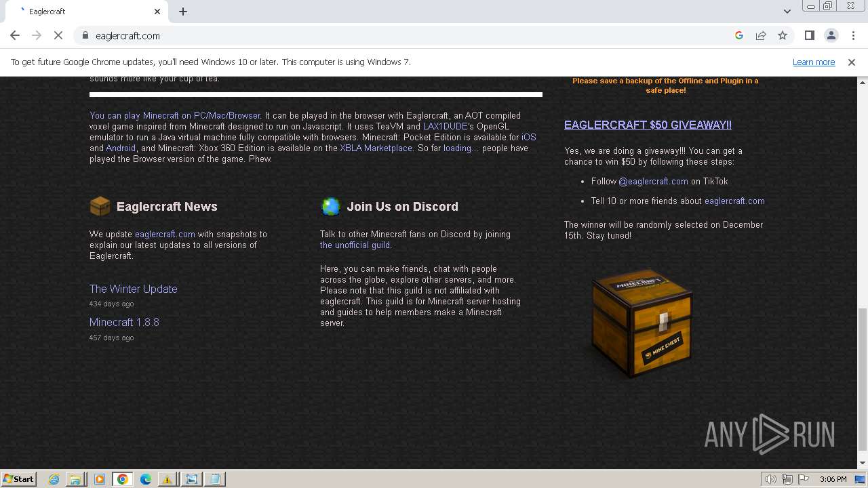Click the Eaglercraft News heading
Image resolution: width=868 pixels, height=488 pixels.
pos(167,207)
